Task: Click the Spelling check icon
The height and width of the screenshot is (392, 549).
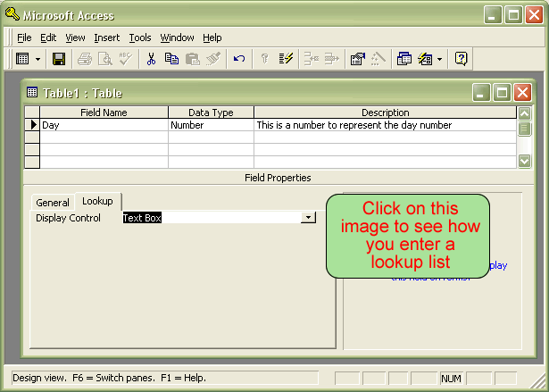Action: 125,59
